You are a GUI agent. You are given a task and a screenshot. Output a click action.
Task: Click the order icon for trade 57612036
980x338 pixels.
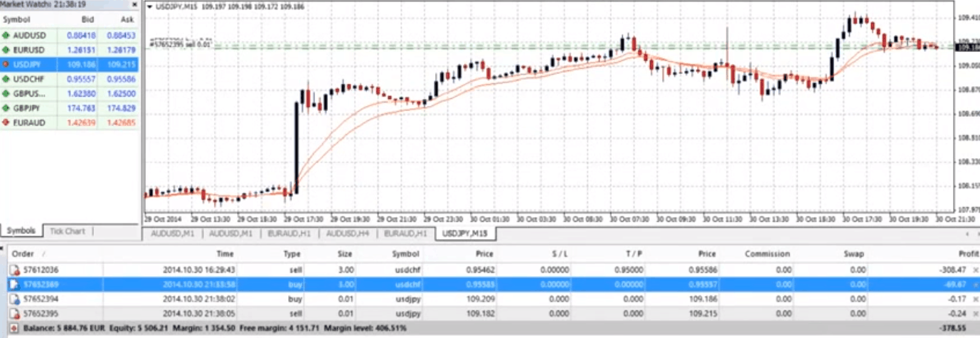click(x=14, y=270)
